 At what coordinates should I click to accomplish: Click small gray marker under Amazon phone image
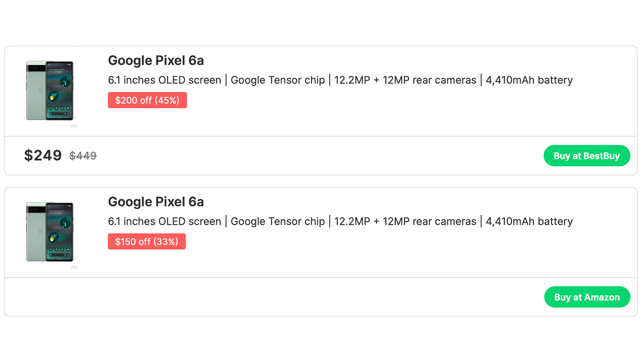coord(74,268)
